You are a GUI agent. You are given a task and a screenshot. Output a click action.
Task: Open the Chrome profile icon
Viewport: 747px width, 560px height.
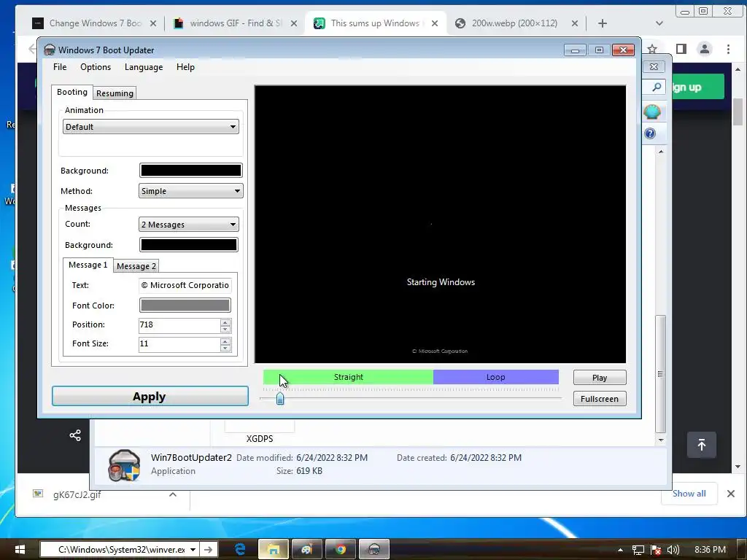[x=704, y=49]
